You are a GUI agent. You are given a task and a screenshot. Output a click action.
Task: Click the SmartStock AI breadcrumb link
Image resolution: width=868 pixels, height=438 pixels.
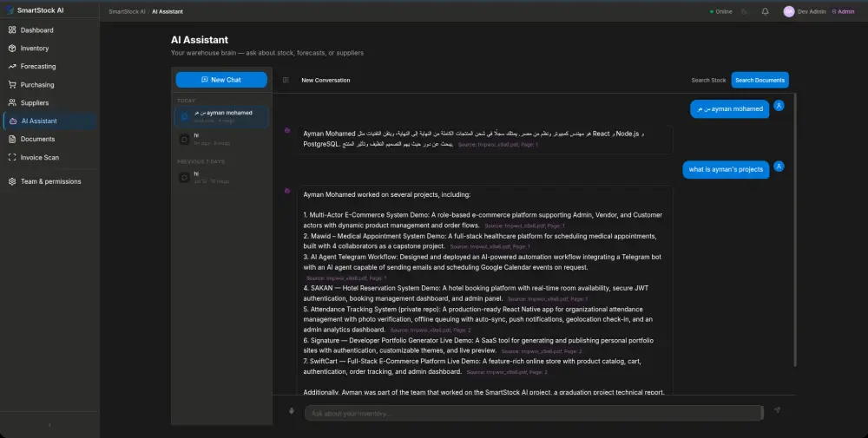coord(127,11)
